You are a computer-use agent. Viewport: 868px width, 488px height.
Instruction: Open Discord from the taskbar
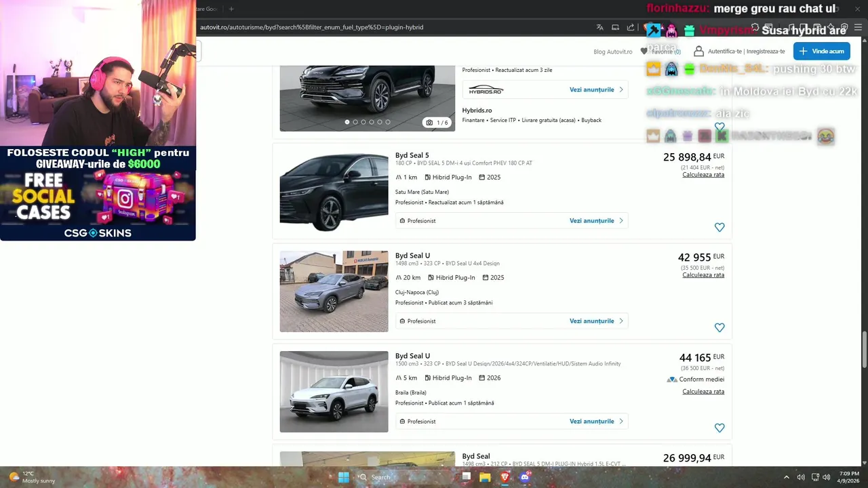point(524,477)
